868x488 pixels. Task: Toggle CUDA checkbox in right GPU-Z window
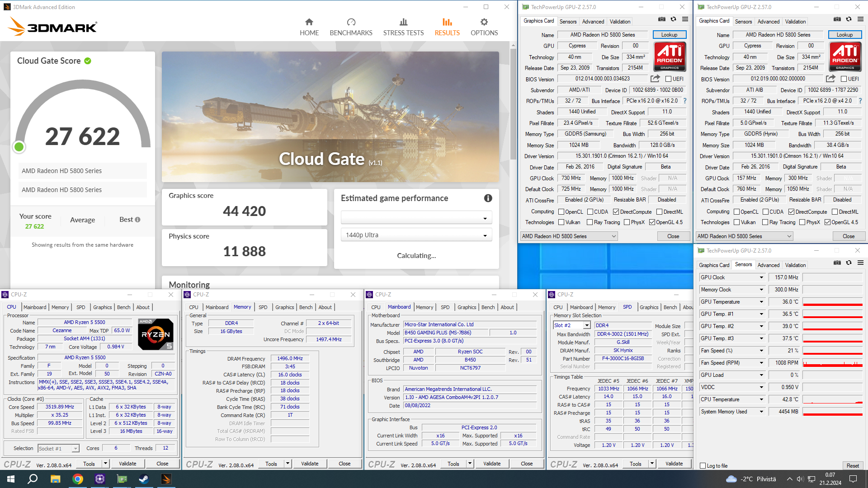point(765,212)
